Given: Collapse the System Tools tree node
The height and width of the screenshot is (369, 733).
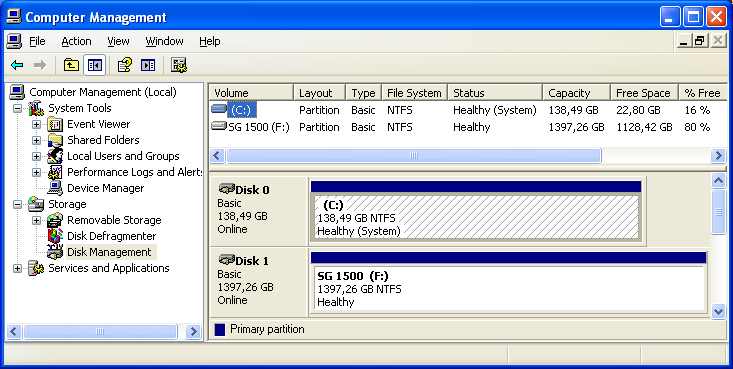Looking at the screenshot, I should coord(17,109).
